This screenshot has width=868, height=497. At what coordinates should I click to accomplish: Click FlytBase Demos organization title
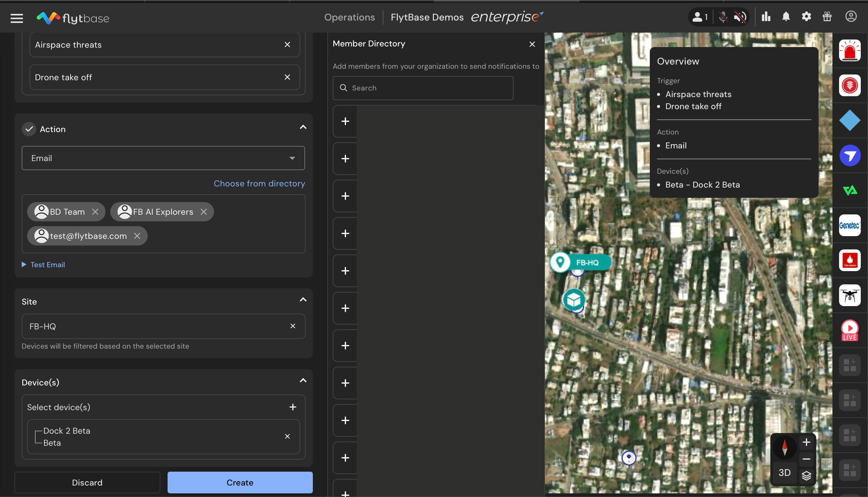tap(427, 17)
